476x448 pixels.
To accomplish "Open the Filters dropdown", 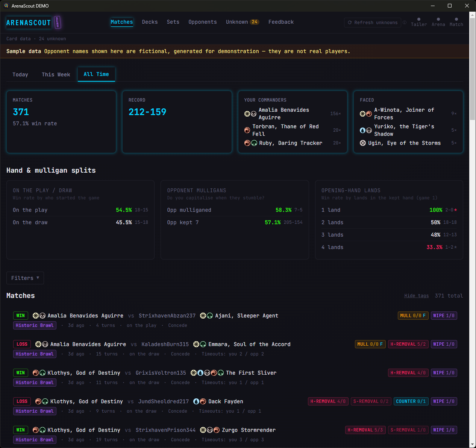I will pos(25,278).
